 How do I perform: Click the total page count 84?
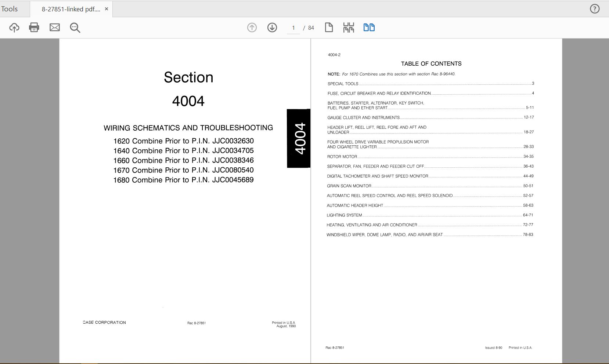(x=311, y=28)
